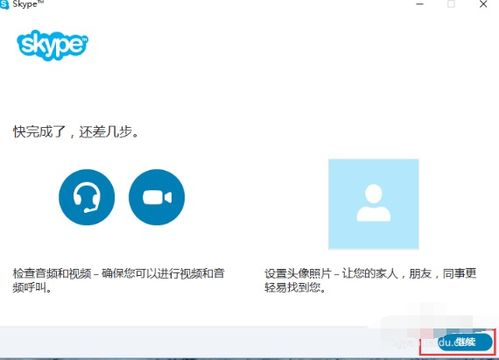Minimize the Skype setup window
Screen dimensions: 499x360
pyautogui.click(x=420, y=4)
